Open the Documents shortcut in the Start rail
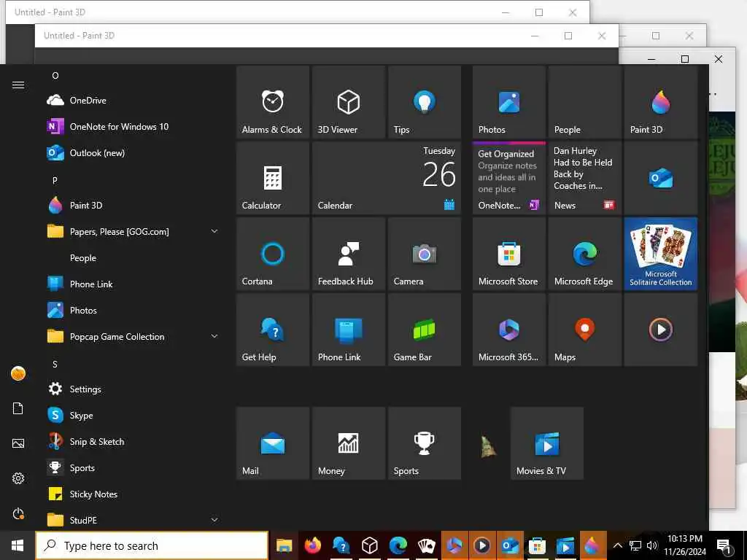The width and height of the screenshot is (747, 560). pyautogui.click(x=18, y=408)
